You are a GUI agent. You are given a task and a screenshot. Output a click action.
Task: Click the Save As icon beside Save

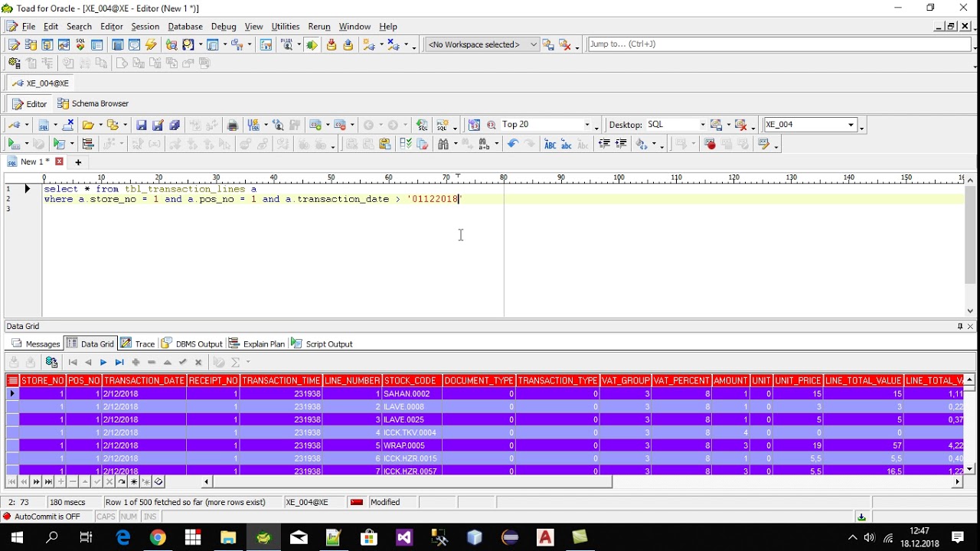tap(158, 125)
